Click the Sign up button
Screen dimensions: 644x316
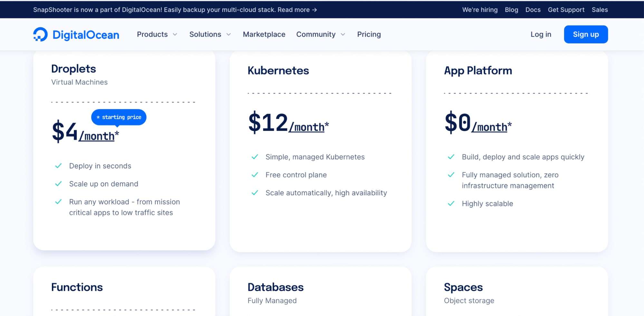point(586,34)
